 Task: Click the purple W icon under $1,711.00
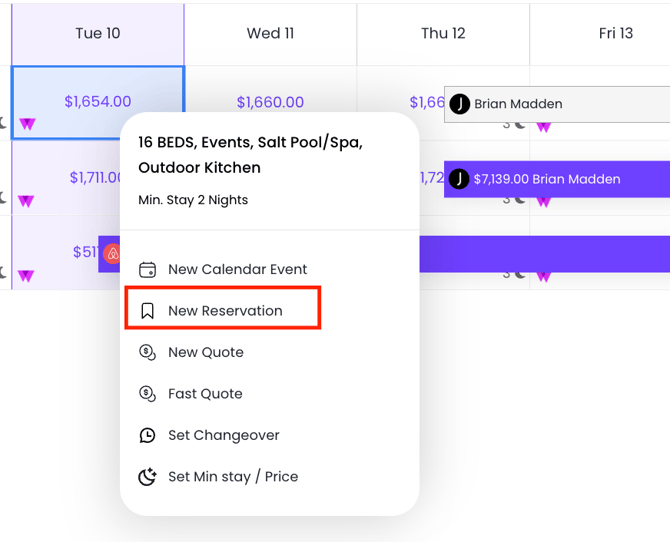click(27, 201)
